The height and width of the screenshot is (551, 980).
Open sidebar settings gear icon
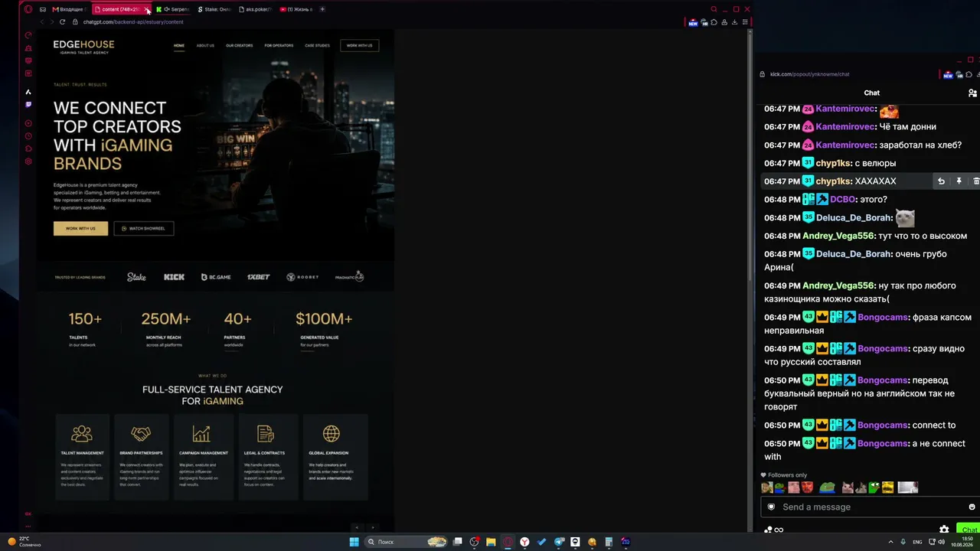click(28, 161)
